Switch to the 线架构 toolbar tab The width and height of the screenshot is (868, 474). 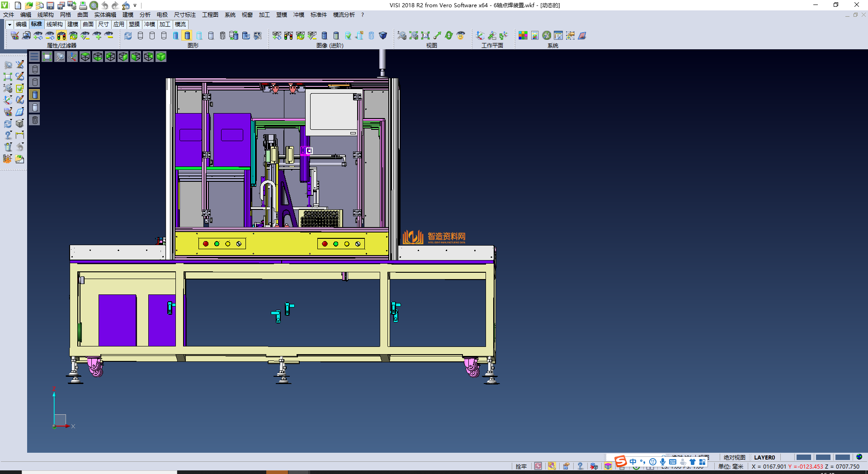tap(54, 24)
